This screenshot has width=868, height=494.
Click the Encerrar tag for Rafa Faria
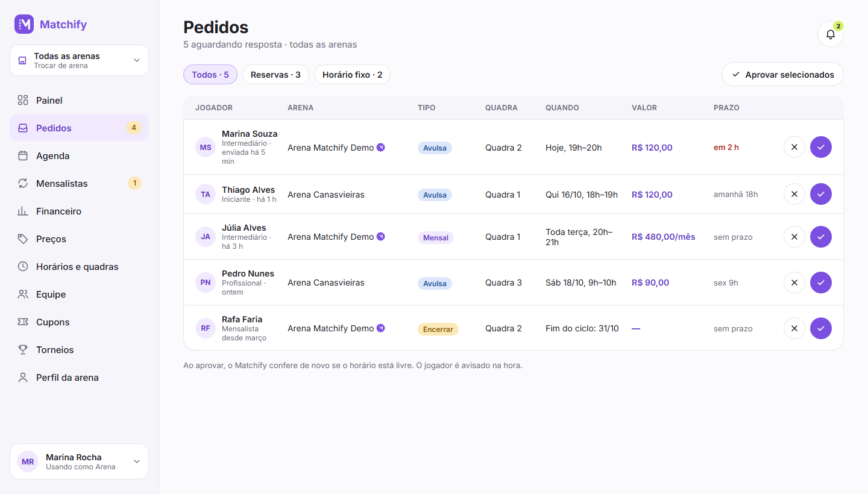pyautogui.click(x=438, y=329)
